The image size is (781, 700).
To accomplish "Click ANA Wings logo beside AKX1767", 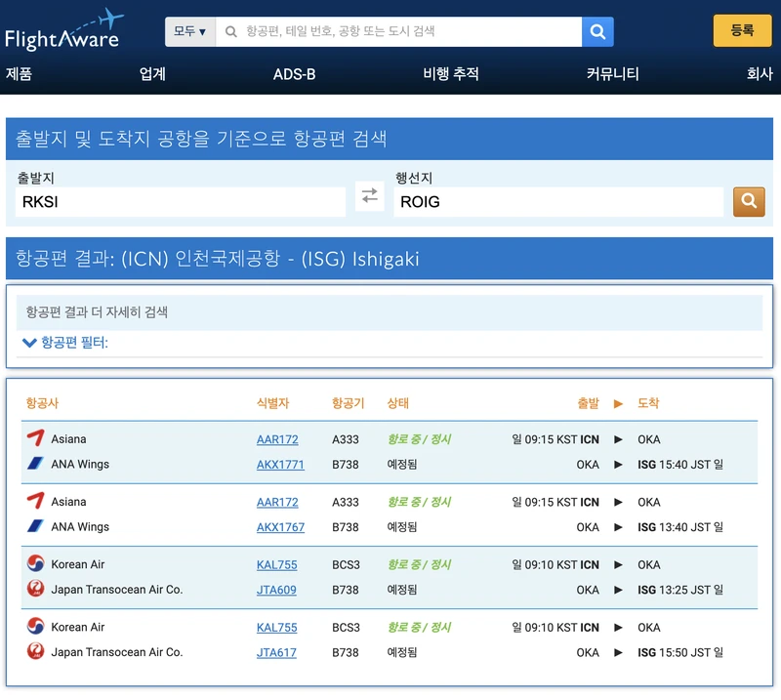I will [x=35, y=526].
